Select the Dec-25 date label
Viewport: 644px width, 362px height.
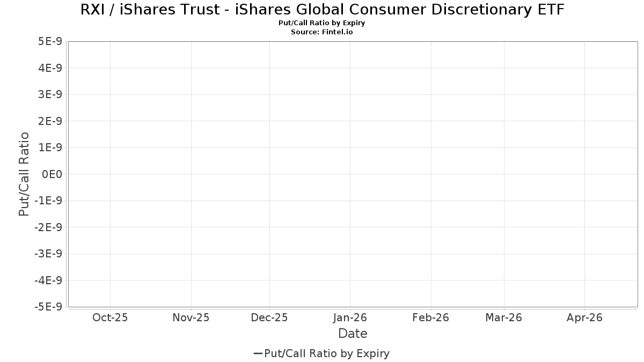coord(269,317)
